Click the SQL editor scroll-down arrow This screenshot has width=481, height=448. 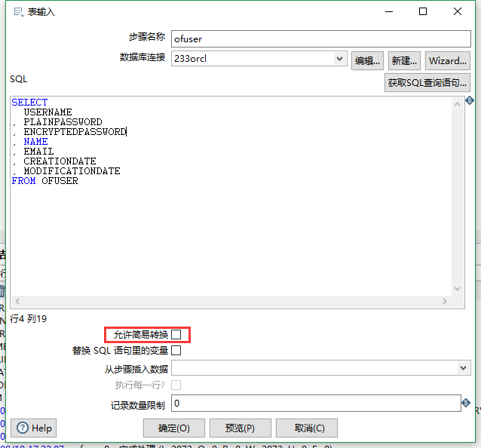click(457, 289)
